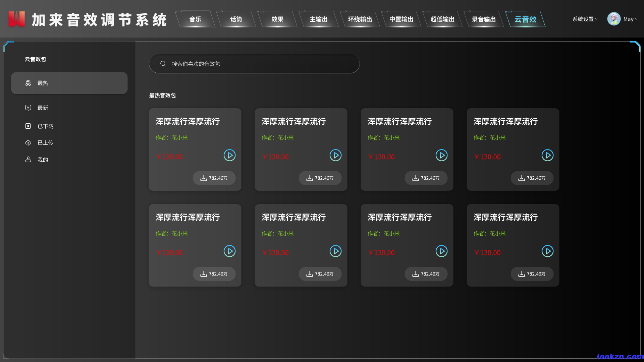Select the 我的 person icon
The height and width of the screenshot is (362, 644).
pyautogui.click(x=28, y=159)
